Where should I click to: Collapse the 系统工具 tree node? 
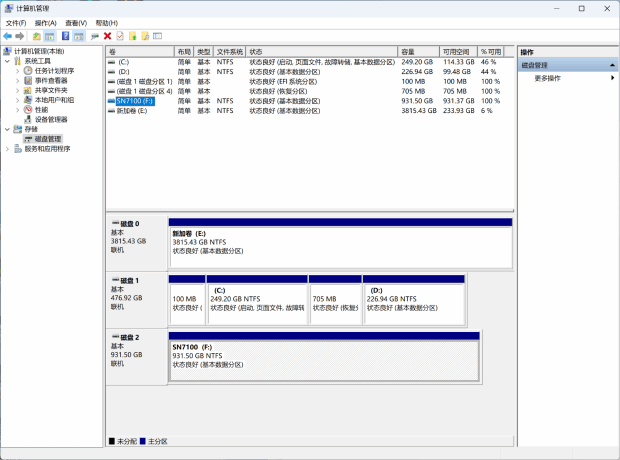(x=8, y=61)
